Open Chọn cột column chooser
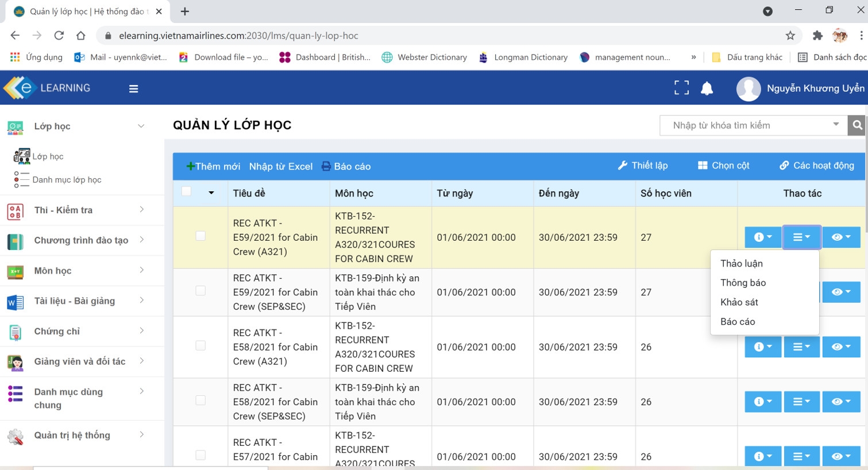The height and width of the screenshot is (470, 868). pyautogui.click(x=723, y=165)
